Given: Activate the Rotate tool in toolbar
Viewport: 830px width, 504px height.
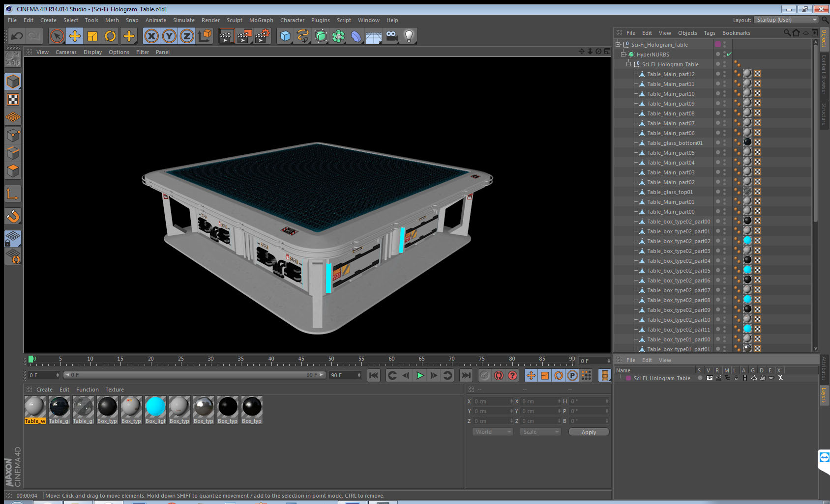Looking at the screenshot, I should [110, 36].
